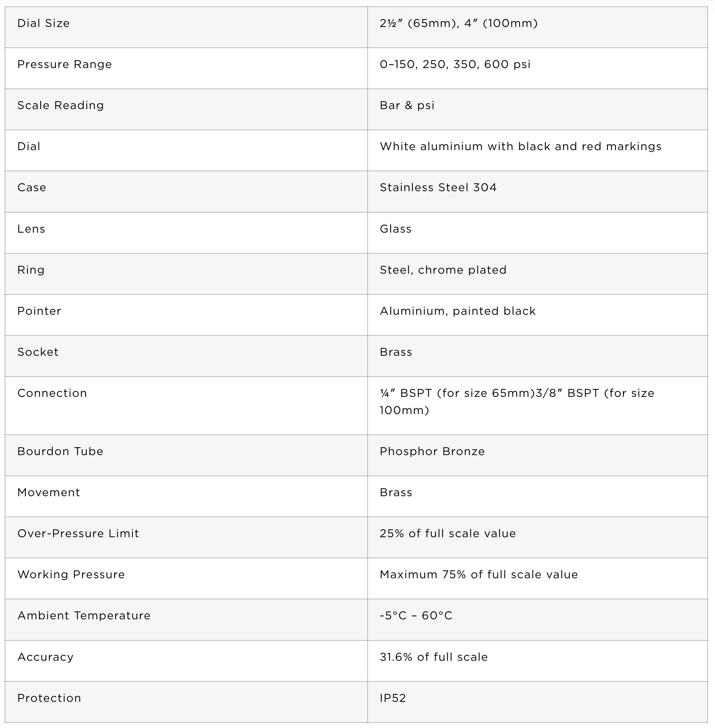
Task: Select the Bar & psi value text
Action: point(407,106)
